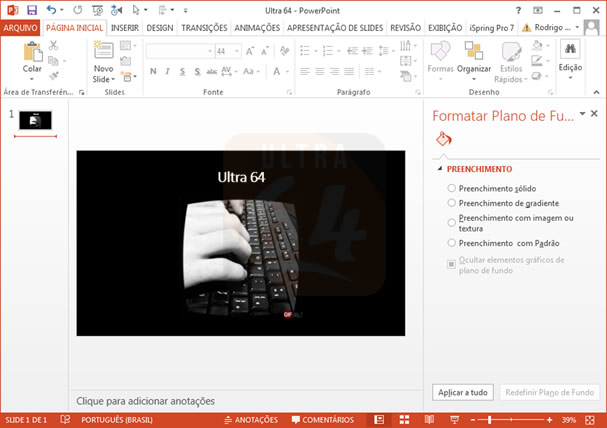
Task: Switch to ANIMAÇÕES tab
Action: tap(257, 28)
